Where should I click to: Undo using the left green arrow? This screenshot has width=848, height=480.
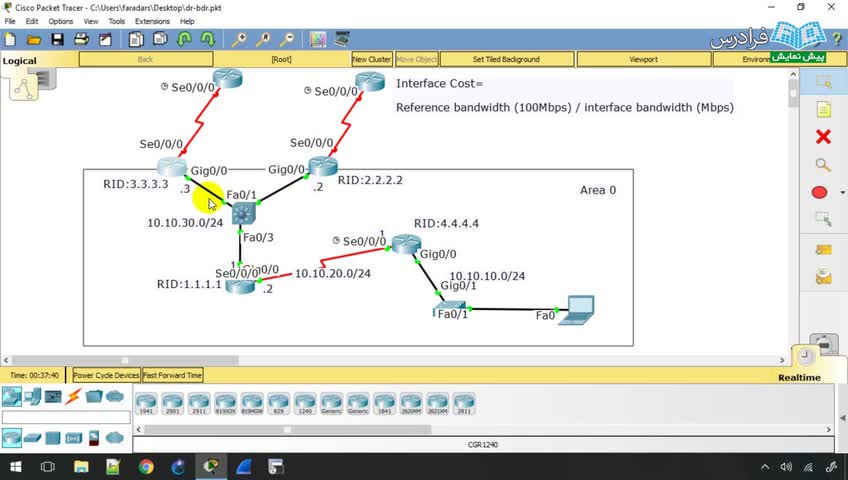click(184, 39)
